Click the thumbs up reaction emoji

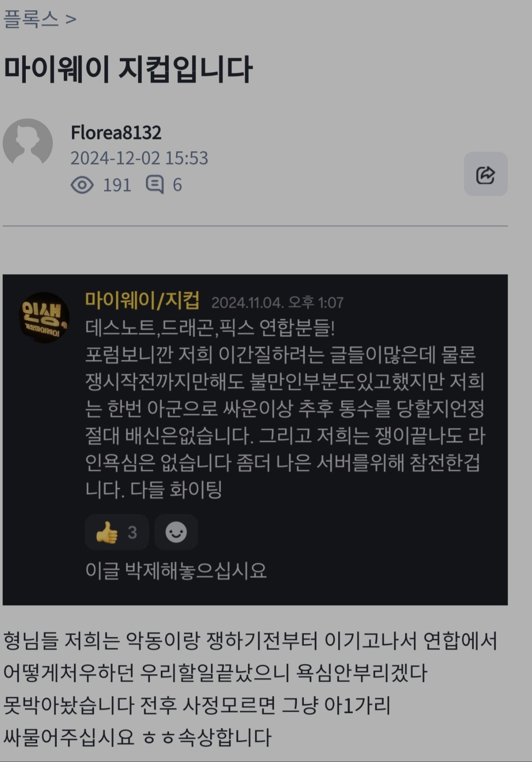click(x=107, y=532)
